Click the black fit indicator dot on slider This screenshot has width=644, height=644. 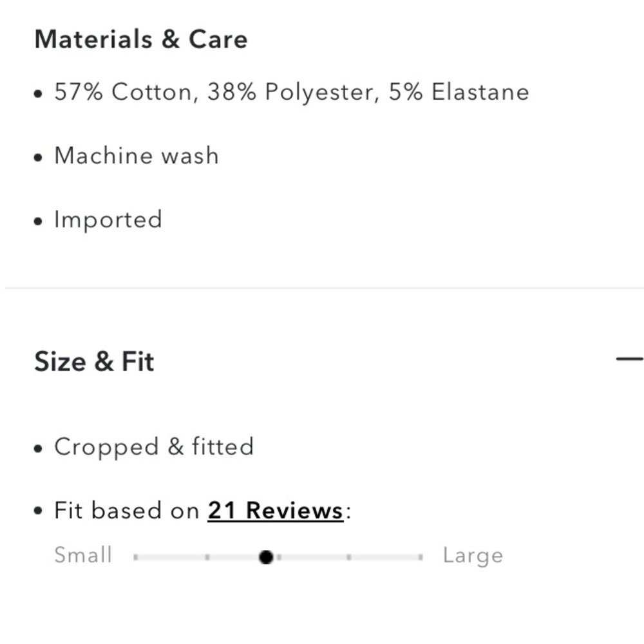tap(266, 557)
